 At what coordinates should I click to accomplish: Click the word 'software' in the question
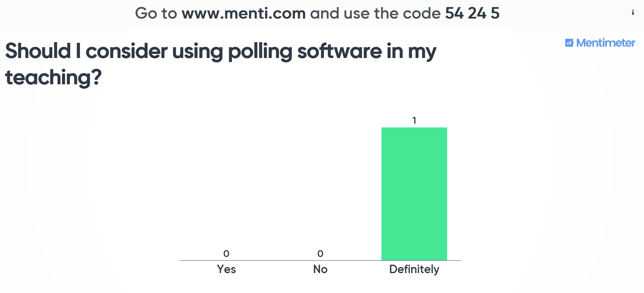[x=339, y=51]
